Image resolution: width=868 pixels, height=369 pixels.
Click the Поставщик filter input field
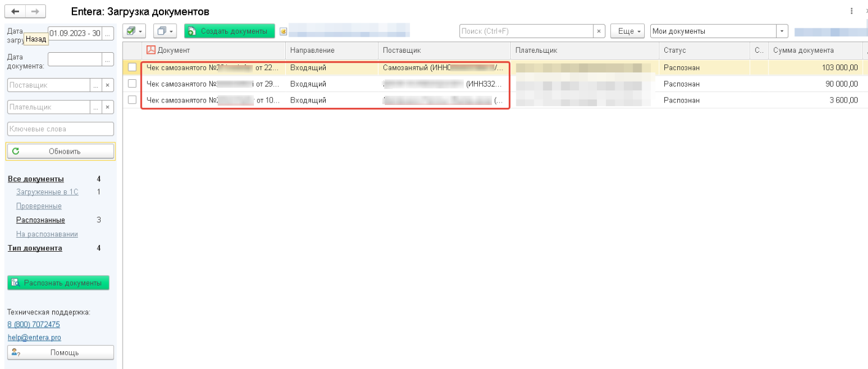(48, 85)
